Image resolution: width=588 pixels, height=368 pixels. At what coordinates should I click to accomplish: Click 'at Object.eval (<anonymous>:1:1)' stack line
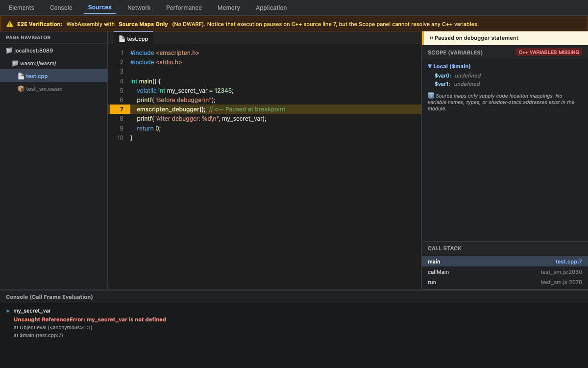53,327
